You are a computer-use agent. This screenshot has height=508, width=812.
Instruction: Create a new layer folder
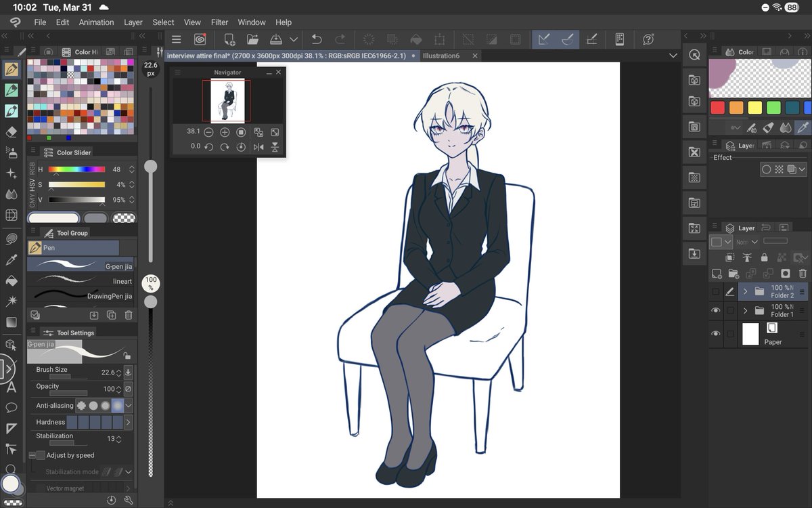734,274
